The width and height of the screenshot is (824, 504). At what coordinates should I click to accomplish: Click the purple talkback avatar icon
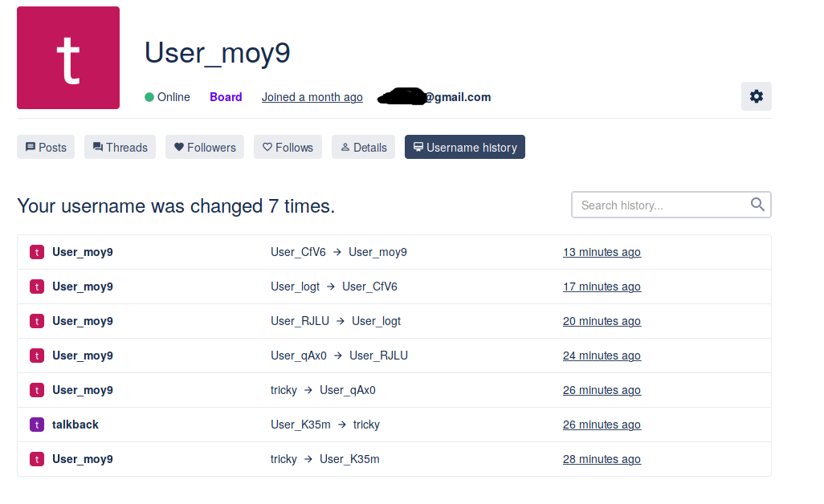tap(36, 425)
